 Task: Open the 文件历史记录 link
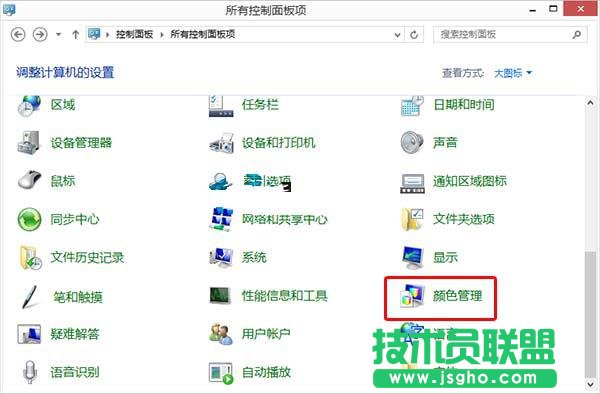point(88,257)
